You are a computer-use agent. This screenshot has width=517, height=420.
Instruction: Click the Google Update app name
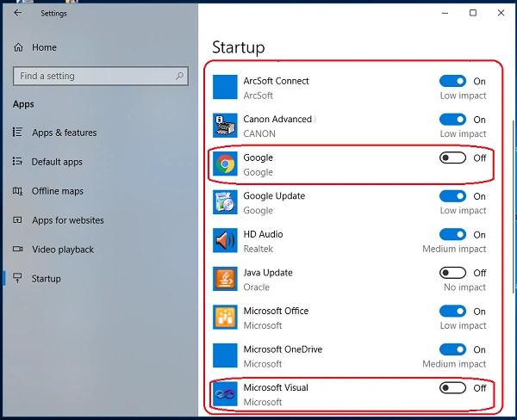click(x=274, y=196)
